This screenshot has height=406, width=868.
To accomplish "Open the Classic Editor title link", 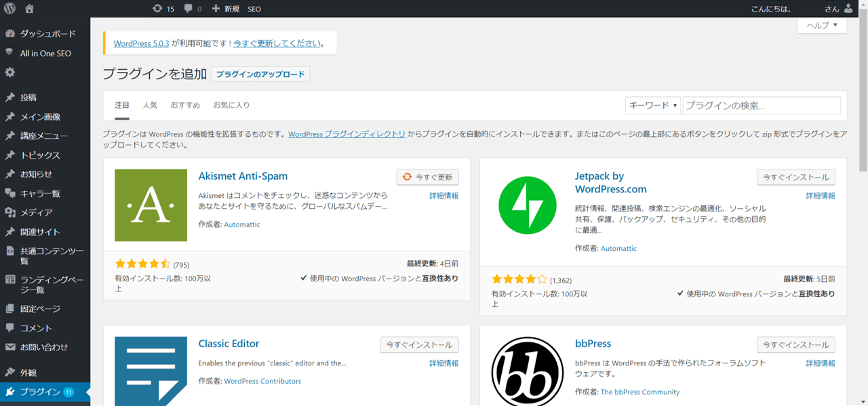I will coord(229,344).
